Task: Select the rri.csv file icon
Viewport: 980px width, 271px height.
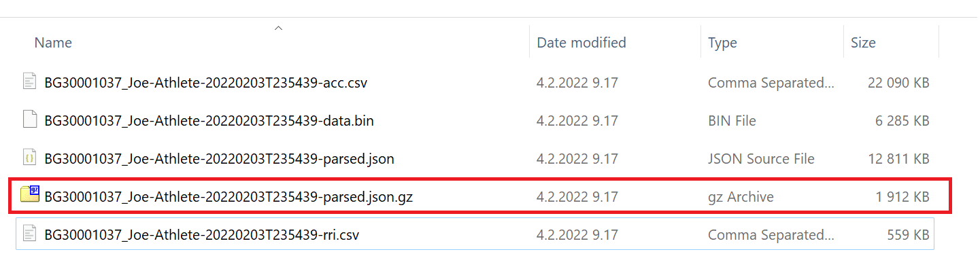Action: 29,235
